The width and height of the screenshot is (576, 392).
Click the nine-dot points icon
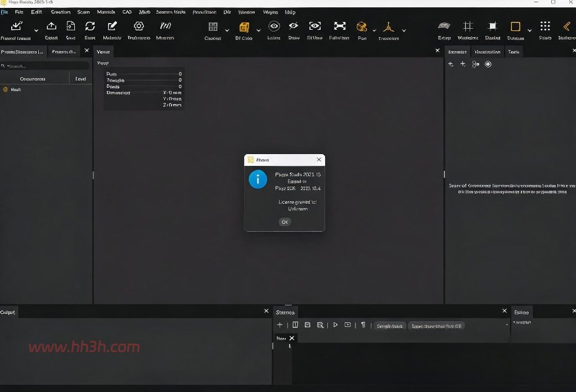(x=545, y=26)
